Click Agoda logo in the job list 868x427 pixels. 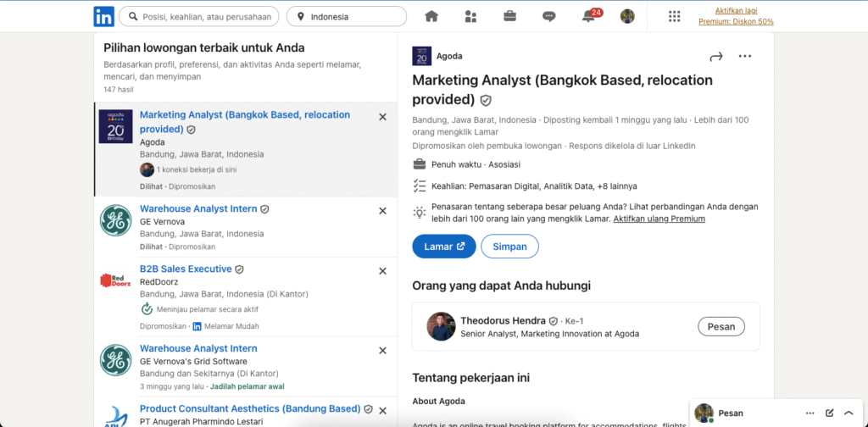coord(115,126)
